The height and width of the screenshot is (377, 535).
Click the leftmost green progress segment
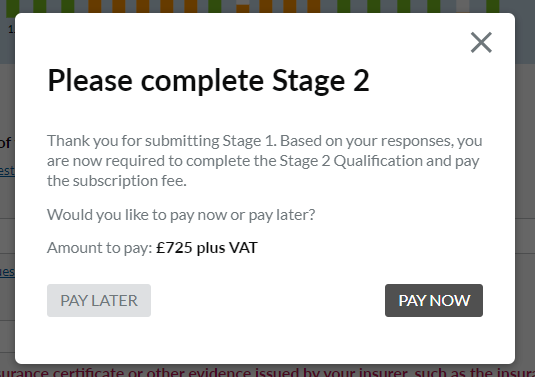pyautogui.click(x=13, y=7)
